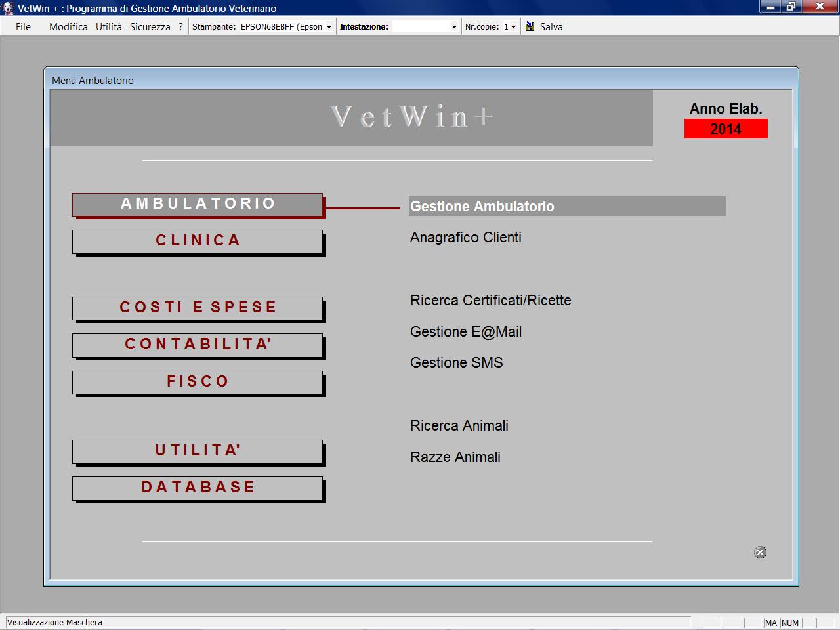Click the Intestazione text field
840x630 pixels.
(420, 27)
